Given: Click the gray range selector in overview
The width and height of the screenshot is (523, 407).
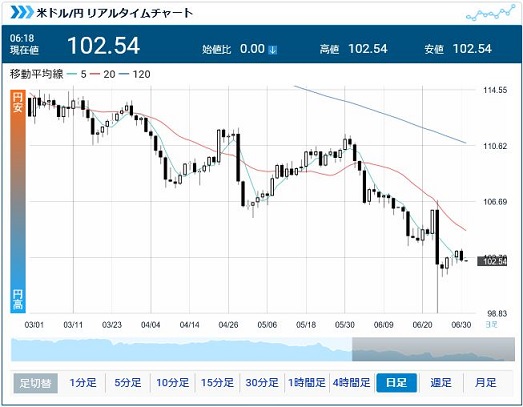Looking at the screenshot, I should click(x=433, y=349).
